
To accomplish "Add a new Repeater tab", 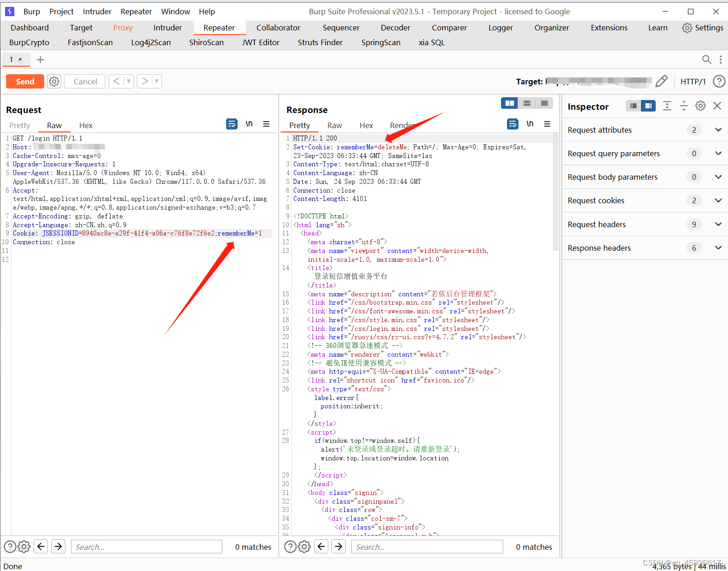I will click(x=41, y=59).
